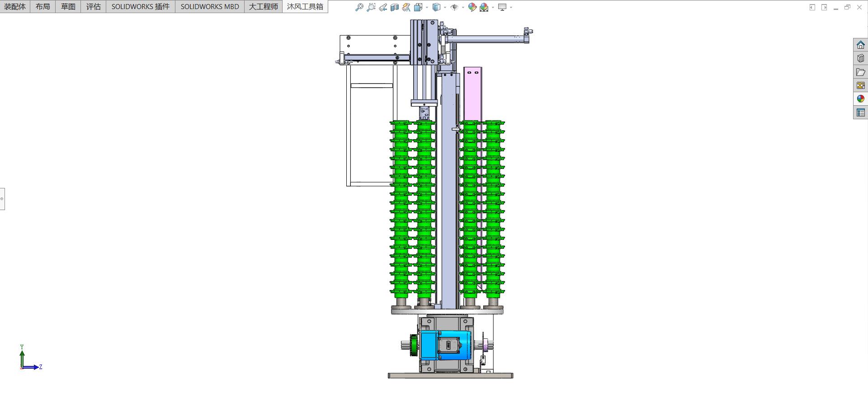Open the 布局 tab
Screen dimensions: 868x398
43,6
